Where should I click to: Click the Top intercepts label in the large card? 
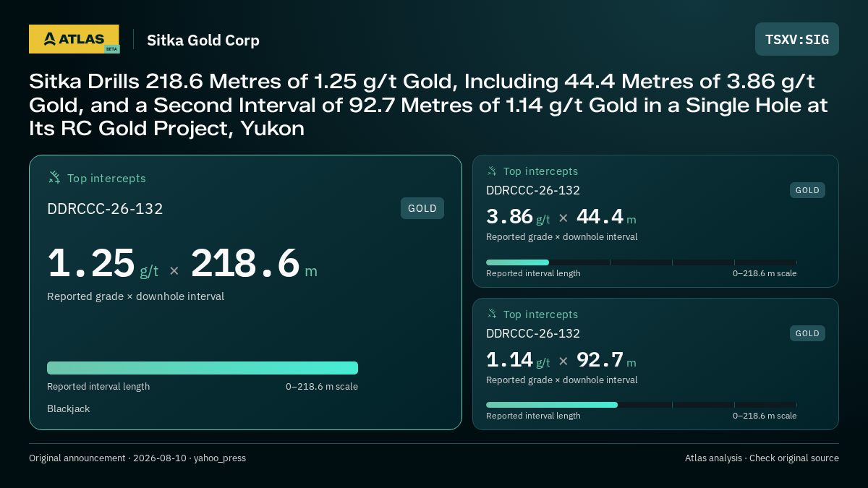click(106, 178)
